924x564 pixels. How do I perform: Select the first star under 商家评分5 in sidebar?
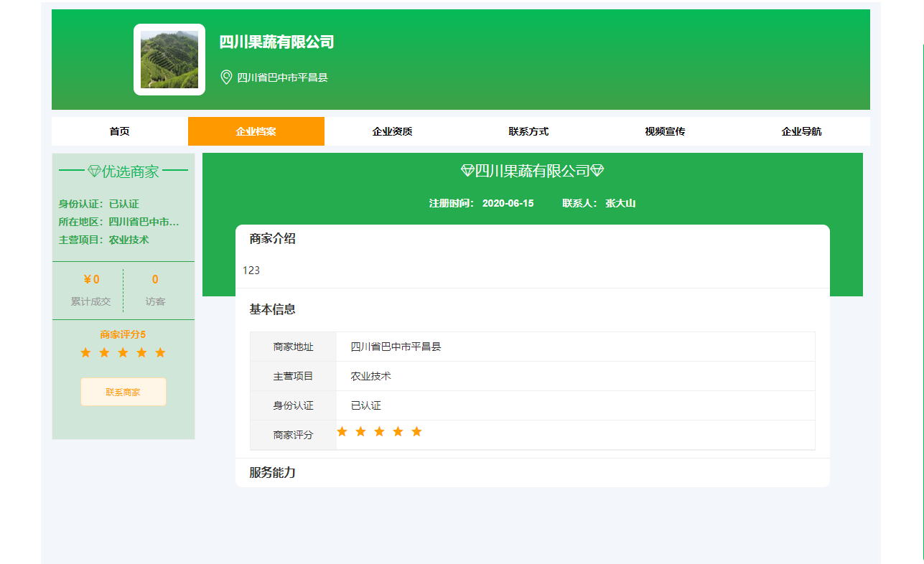pyautogui.click(x=85, y=352)
